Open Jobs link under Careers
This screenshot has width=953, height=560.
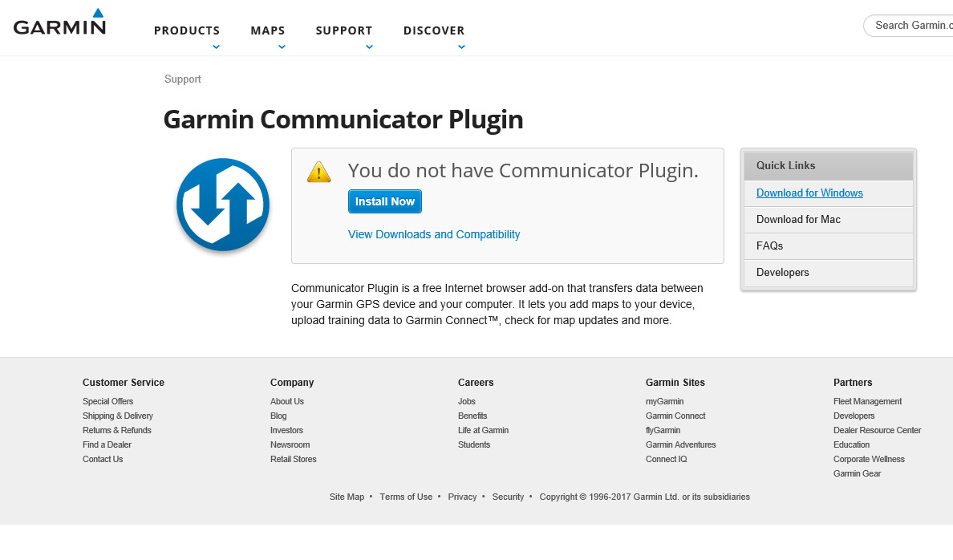click(467, 401)
